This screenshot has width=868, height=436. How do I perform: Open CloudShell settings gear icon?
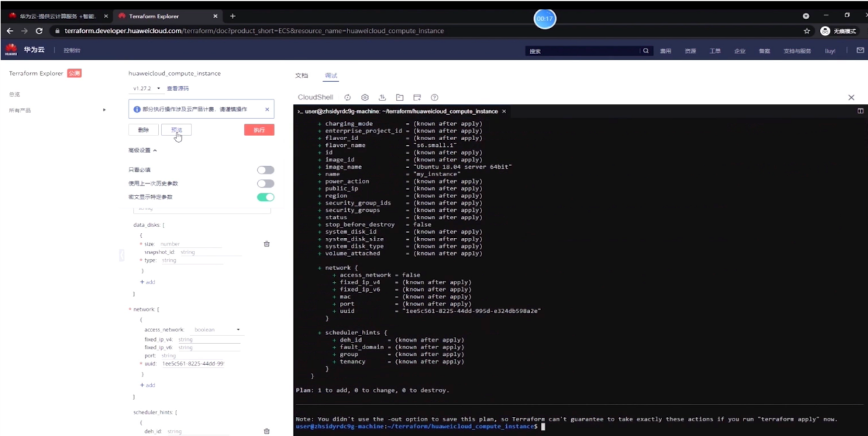(365, 98)
